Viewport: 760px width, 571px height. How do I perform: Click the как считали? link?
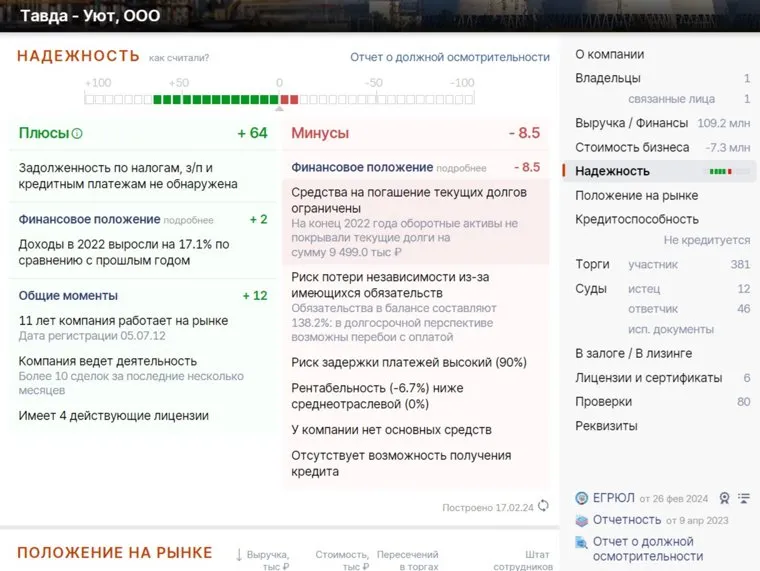coord(179,58)
